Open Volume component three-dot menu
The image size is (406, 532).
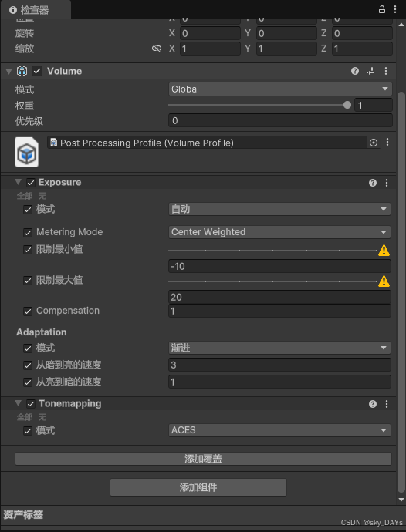pos(386,71)
